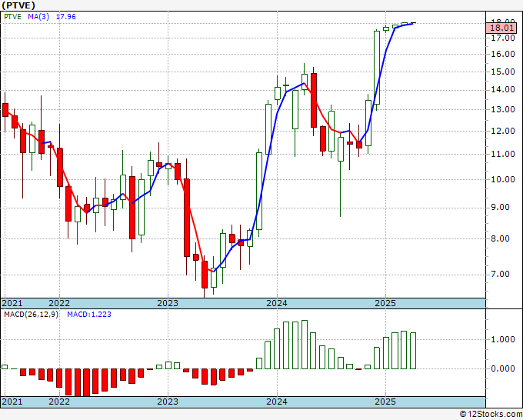Click the tall green candlestick just before 2025
Viewport: 523px width, 420px height.
(x=377, y=68)
